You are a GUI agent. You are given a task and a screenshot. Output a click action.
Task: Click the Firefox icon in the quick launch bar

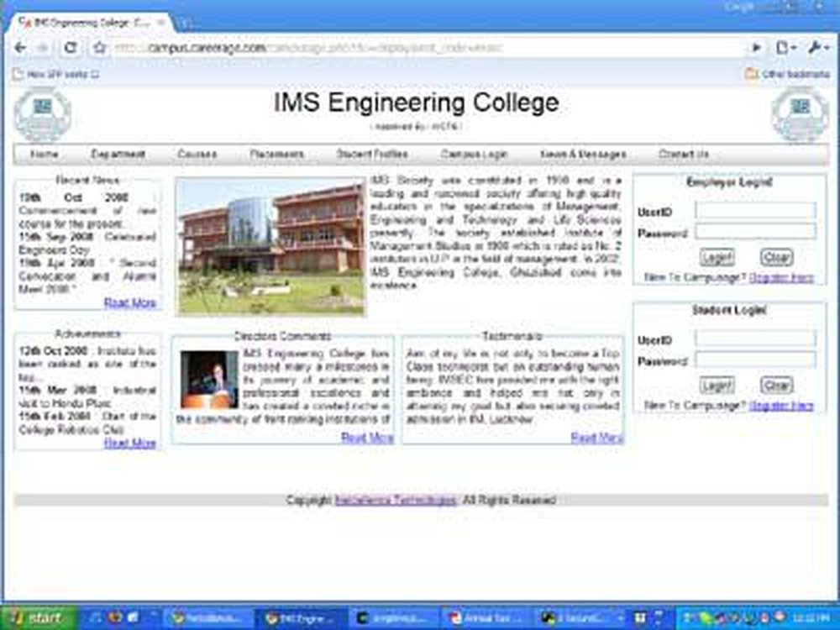pos(115,618)
